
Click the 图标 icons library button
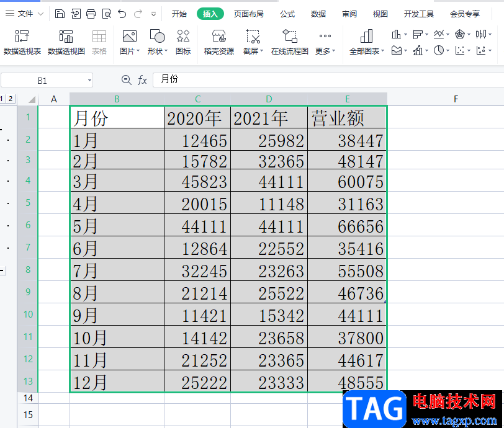[x=183, y=42]
